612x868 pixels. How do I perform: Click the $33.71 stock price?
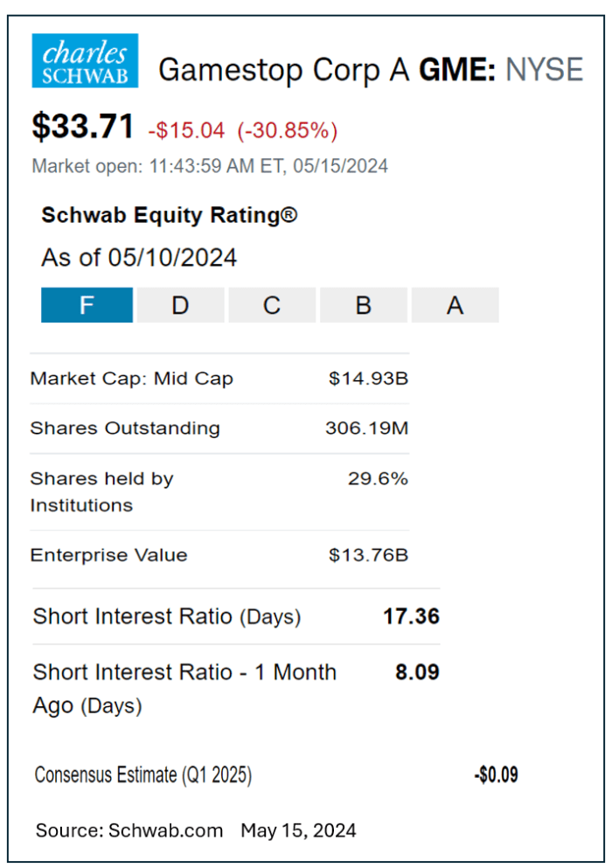pos(83,128)
